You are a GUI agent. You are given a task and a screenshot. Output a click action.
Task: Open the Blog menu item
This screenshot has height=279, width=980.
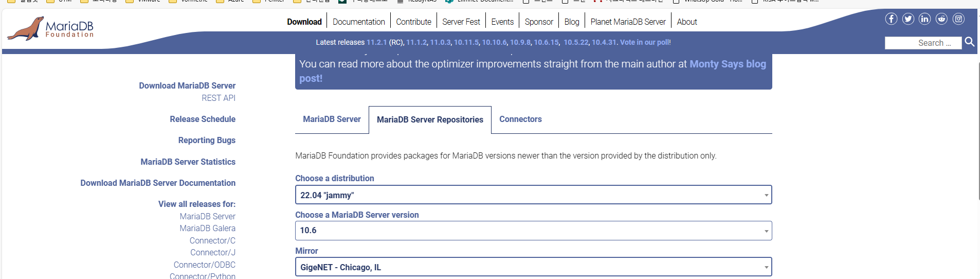coord(572,22)
